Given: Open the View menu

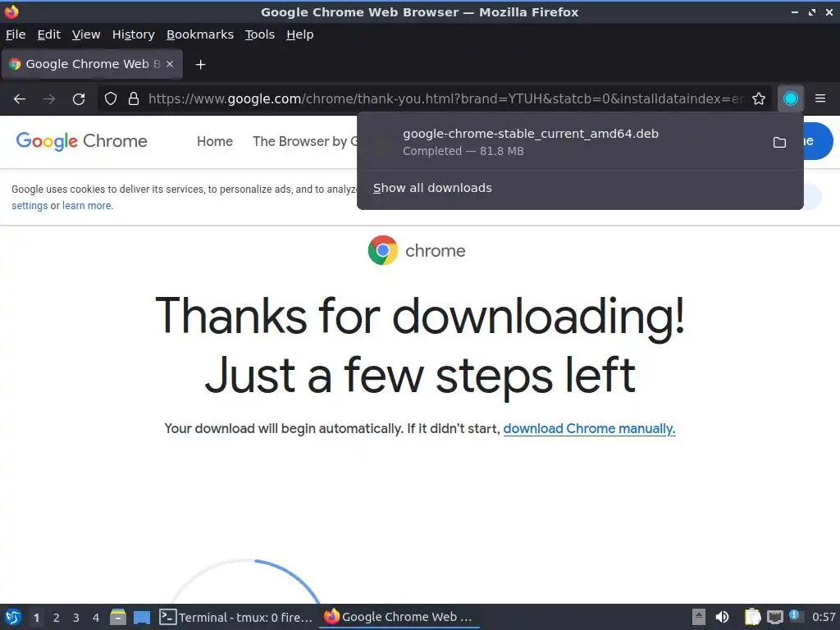Looking at the screenshot, I should (x=86, y=34).
